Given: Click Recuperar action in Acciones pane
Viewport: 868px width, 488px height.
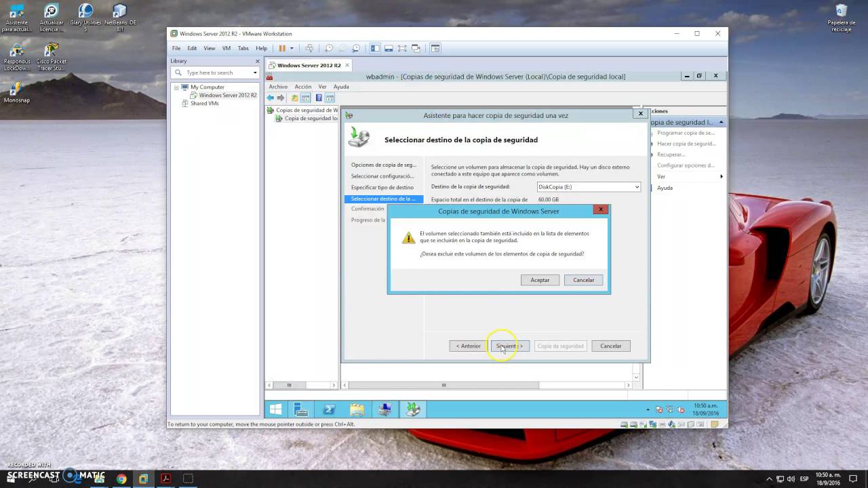Looking at the screenshot, I should 671,155.
